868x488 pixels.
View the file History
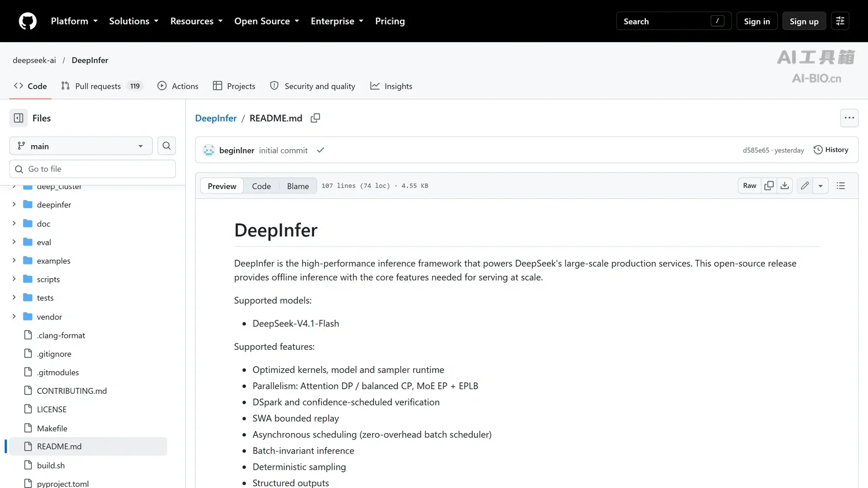click(x=831, y=150)
